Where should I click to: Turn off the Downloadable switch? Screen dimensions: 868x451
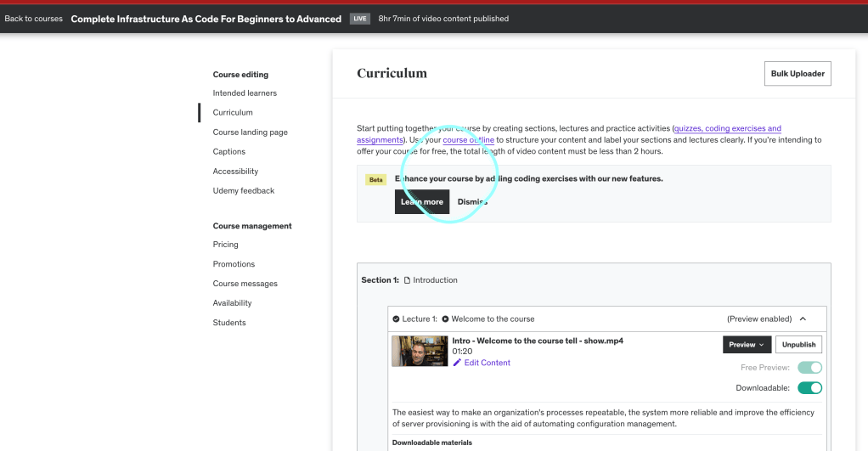(x=809, y=388)
